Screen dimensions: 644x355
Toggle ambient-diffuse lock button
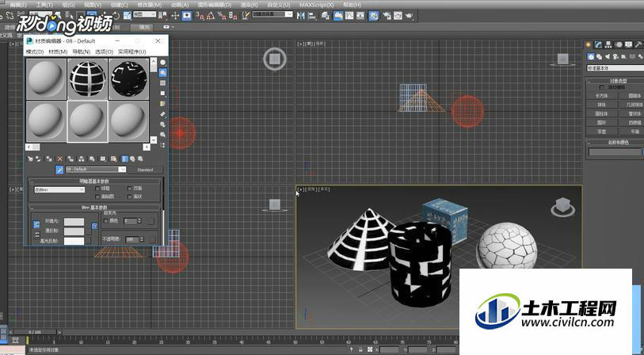[x=36, y=225]
